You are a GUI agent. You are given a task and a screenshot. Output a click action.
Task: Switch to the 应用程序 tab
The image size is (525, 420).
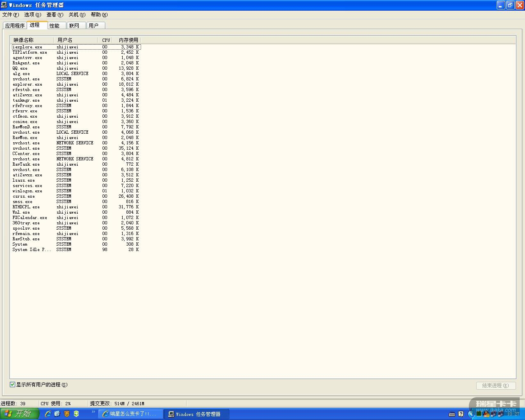click(15, 25)
